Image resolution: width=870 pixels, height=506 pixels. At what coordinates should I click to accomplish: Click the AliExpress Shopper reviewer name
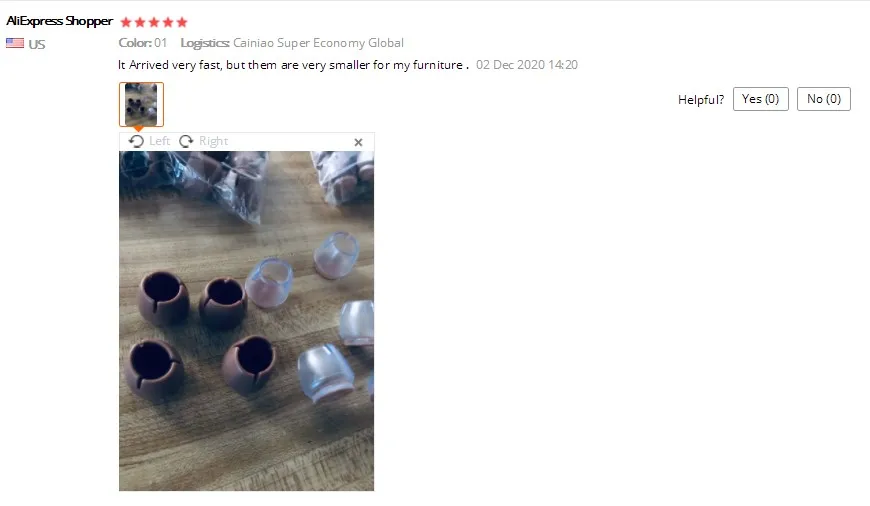59,21
